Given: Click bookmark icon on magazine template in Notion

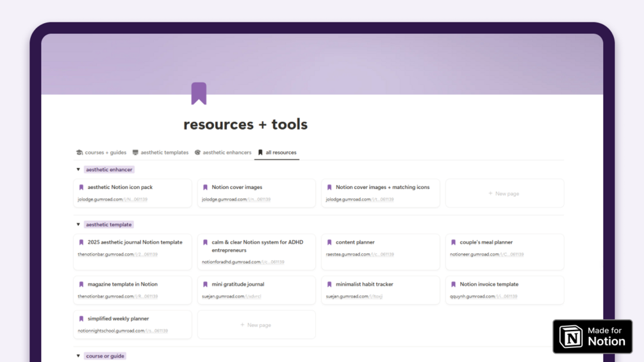Looking at the screenshot, I should (81, 284).
